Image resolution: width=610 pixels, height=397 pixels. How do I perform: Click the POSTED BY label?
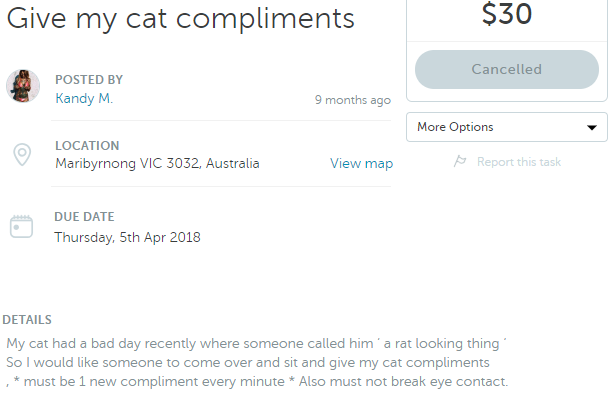pyautogui.click(x=89, y=80)
